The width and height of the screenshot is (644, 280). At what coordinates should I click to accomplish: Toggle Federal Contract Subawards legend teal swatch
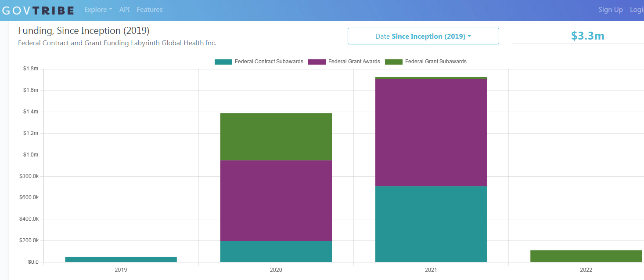coord(223,62)
